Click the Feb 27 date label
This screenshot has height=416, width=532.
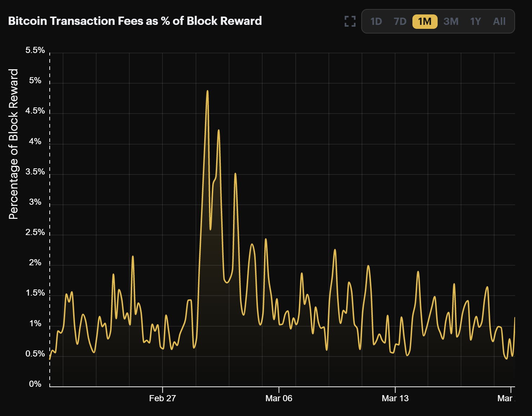(x=163, y=399)
